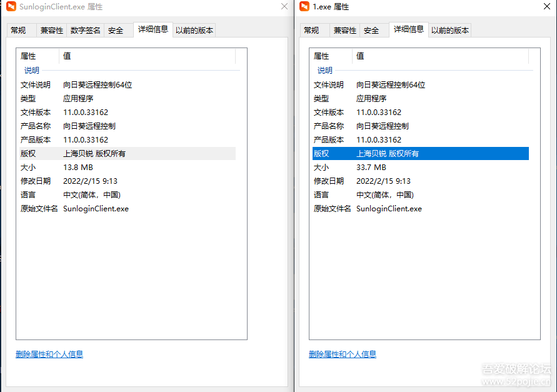
Task: Select 产品名称 row in 1.exe window
Action: [421, 126]
